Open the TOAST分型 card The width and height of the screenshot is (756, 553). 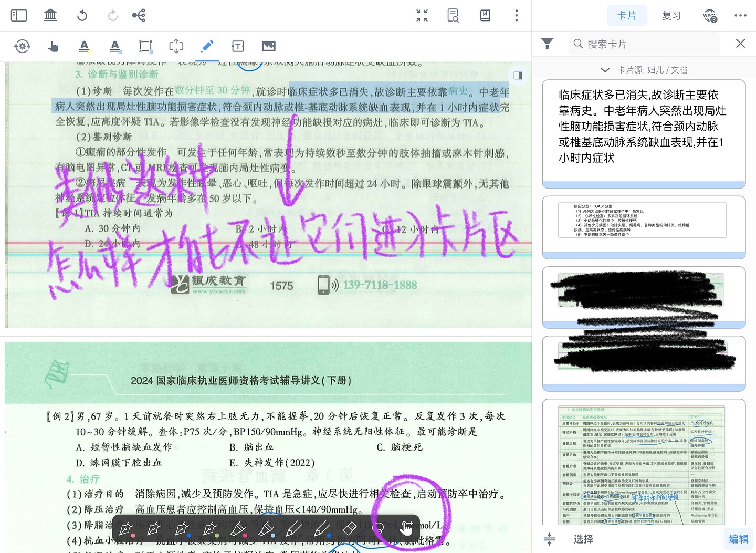[x=644, y=227]
